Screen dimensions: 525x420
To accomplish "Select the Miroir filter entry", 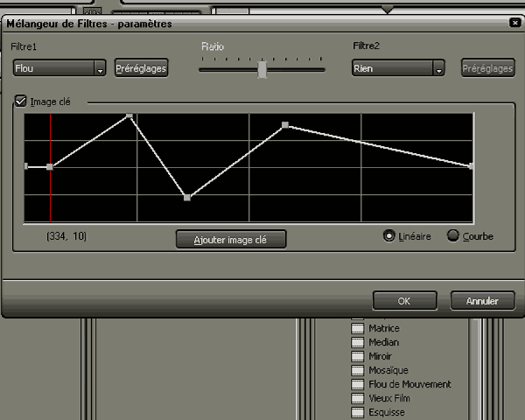I will click(x=380, y=356).
